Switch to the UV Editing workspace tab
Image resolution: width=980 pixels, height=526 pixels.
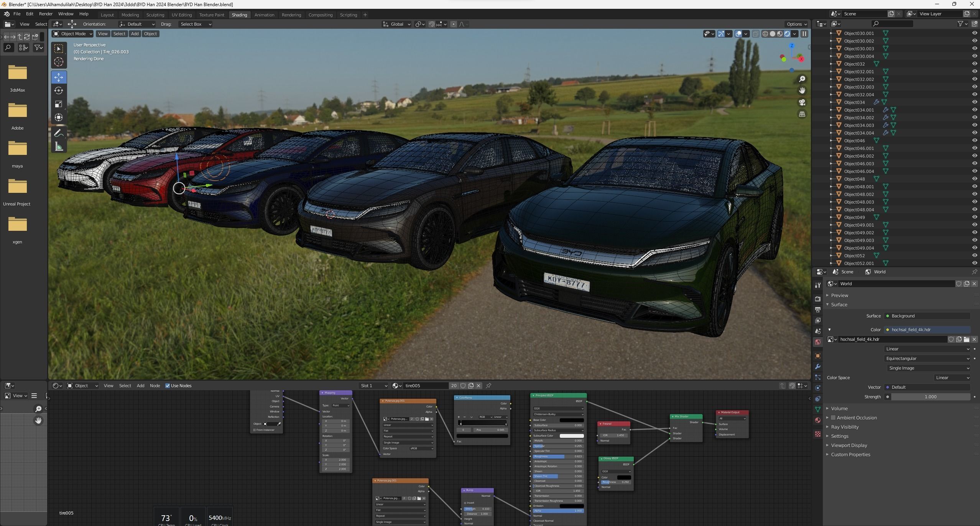click(x=181, y=15)
